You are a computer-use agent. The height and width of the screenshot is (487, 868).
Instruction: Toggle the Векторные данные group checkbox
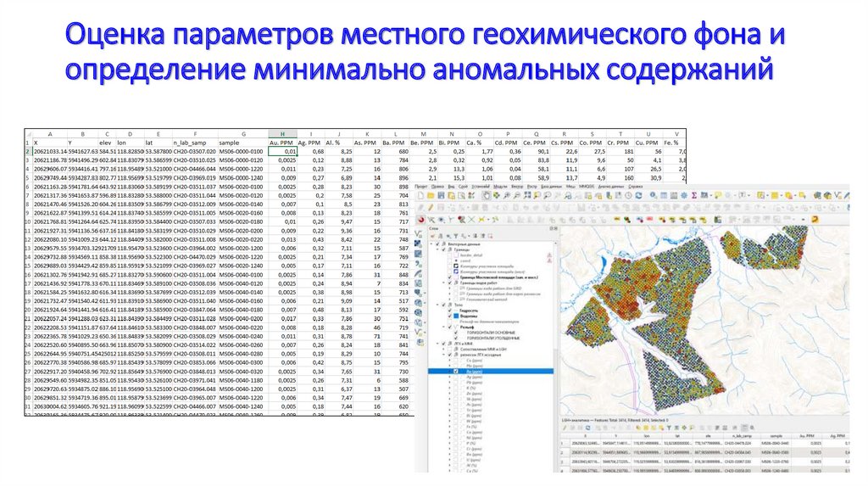pyautogui.click(x=437, y=244)
